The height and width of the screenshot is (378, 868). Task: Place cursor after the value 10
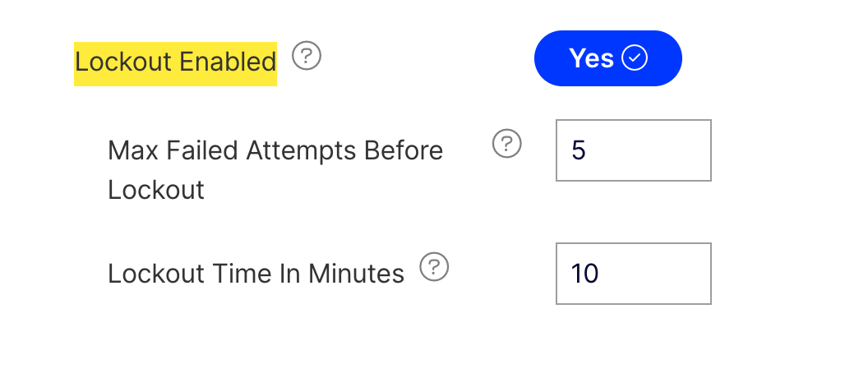pos(600,274)
